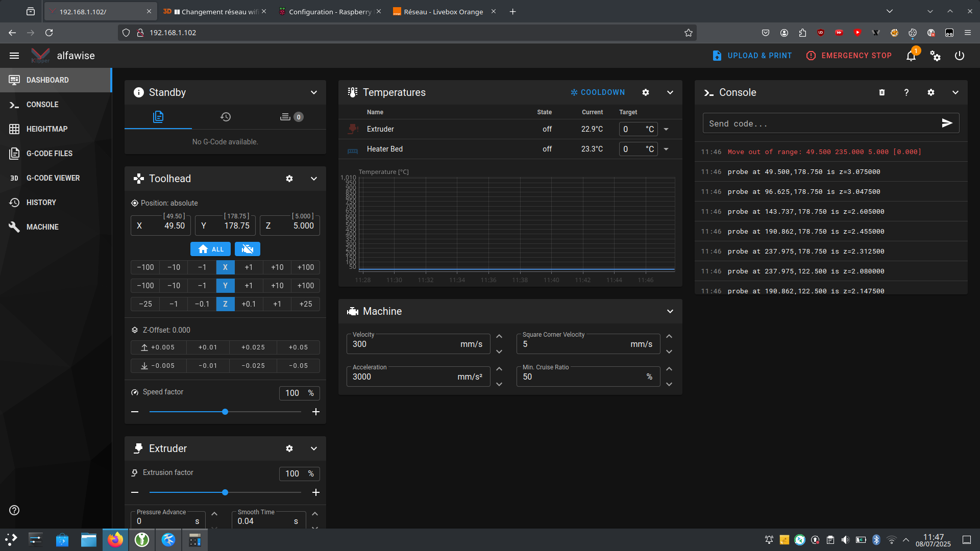Image resolution: width=980 pixels, height=551 pixels.
Task: Click the Speed factor slider handle
Action: tap(225, 412)
